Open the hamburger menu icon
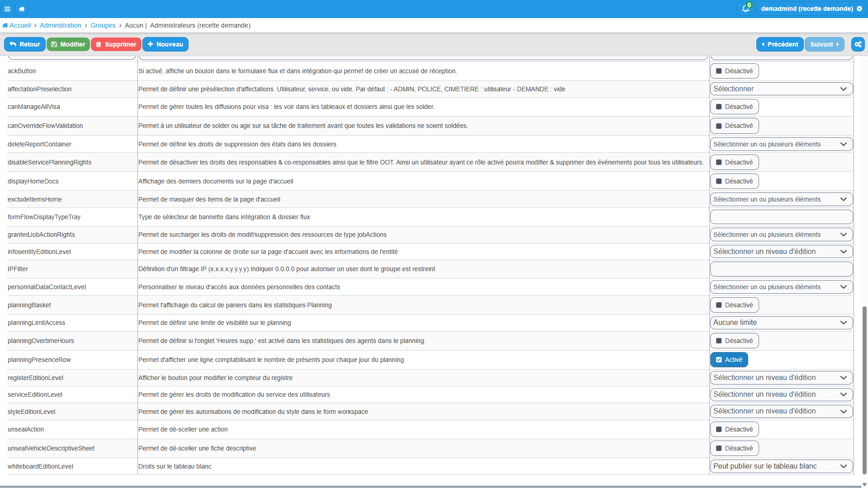Image resolution: width=868 pixels, height=488 pixels. [x=7, y=9]
